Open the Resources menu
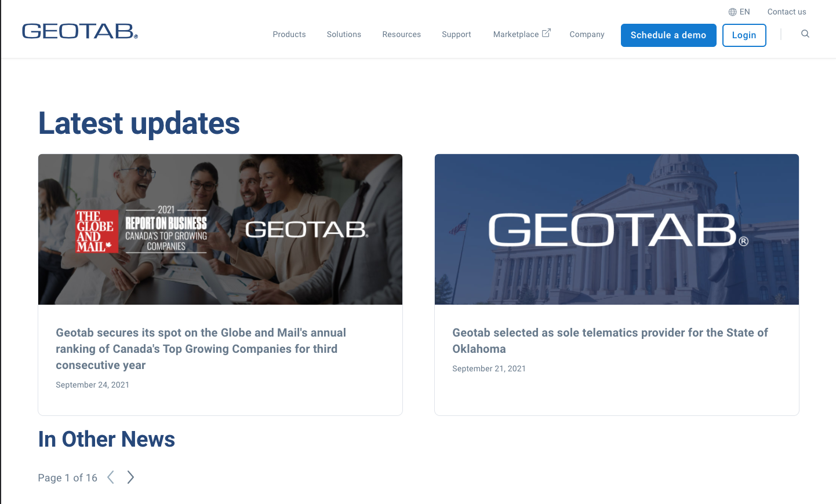 pos(402,35)
